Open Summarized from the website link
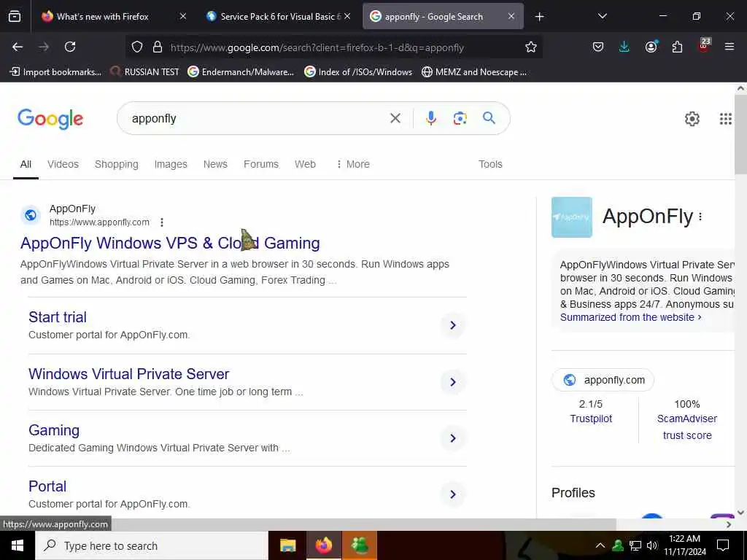Viewport: 747px width, 560px height. [631, 317]
